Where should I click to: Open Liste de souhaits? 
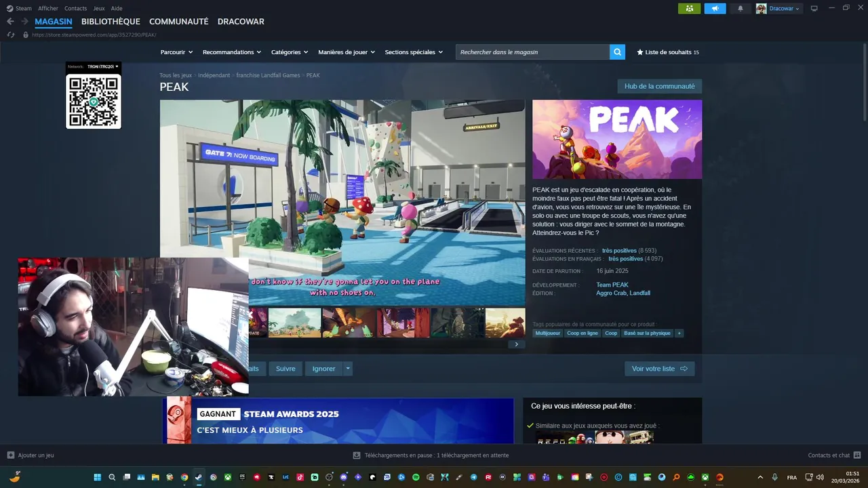click(x=667, y=52)
